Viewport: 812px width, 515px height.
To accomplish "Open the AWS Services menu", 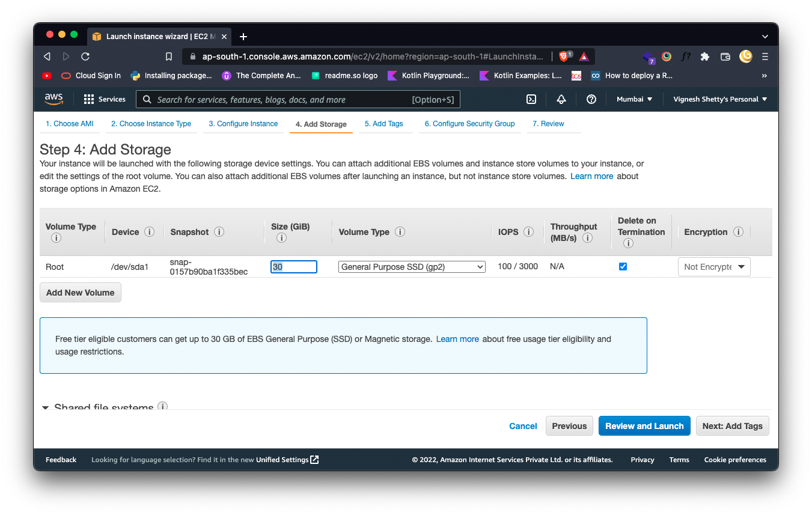I will pos(105,99).
